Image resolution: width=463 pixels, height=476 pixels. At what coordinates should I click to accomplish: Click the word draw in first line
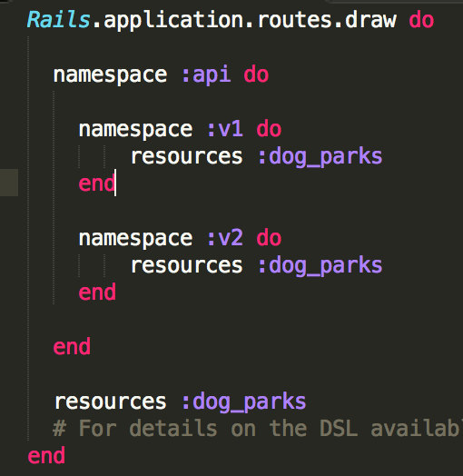[370, 20]
